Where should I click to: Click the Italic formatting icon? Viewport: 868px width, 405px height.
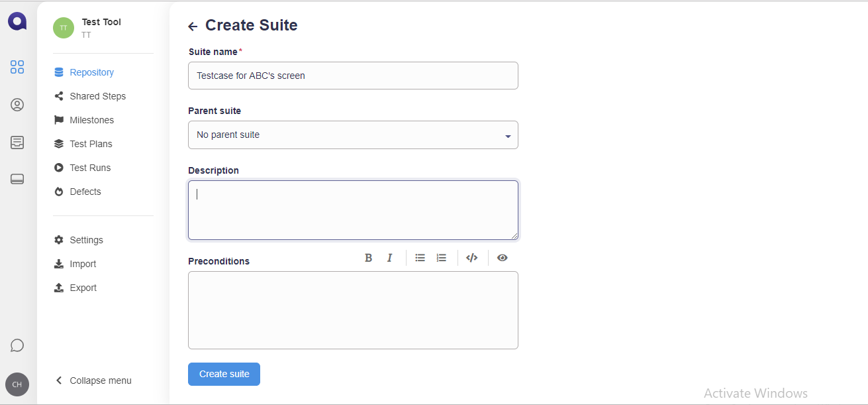tap(390, 258)
